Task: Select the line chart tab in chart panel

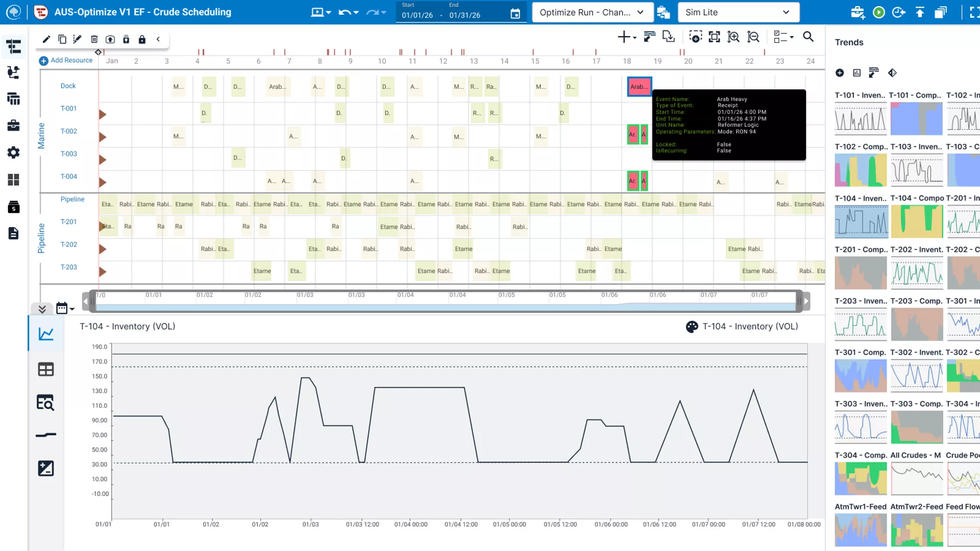Action: click(x=46, y=334)
